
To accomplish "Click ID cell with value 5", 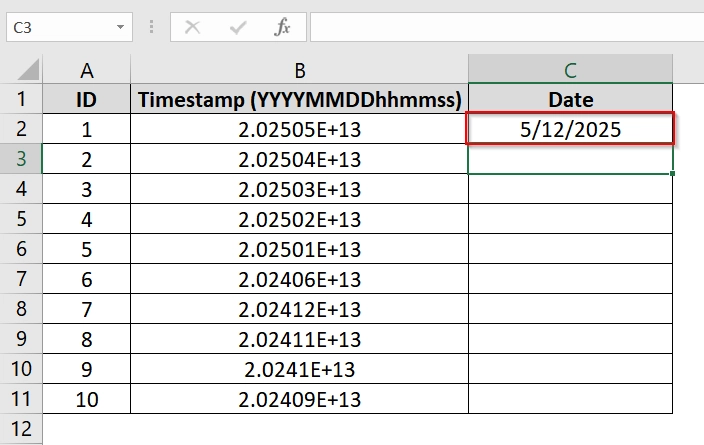I will coord(87,249).
